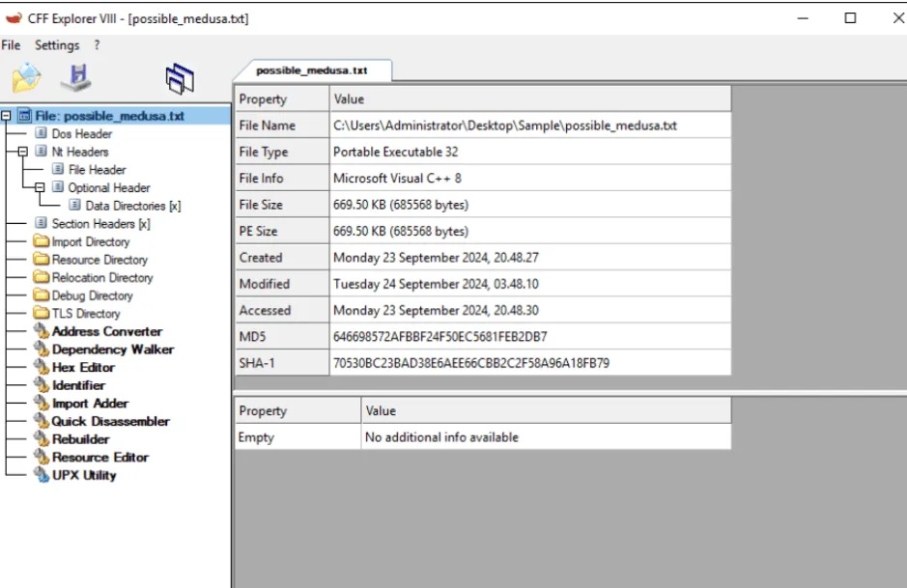Open UPX Utility tree label
This screenshot has height=588, width=907.
coord(84,475)
